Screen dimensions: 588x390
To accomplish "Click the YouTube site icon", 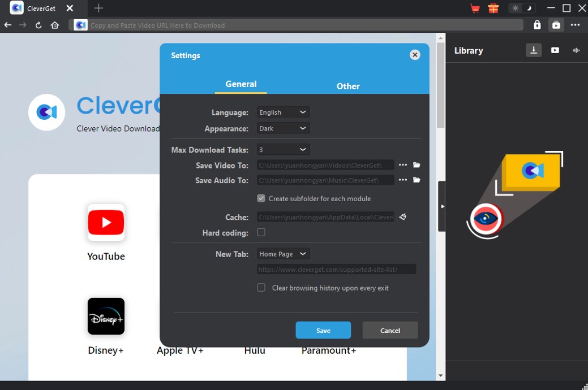I will pos(106,223).
